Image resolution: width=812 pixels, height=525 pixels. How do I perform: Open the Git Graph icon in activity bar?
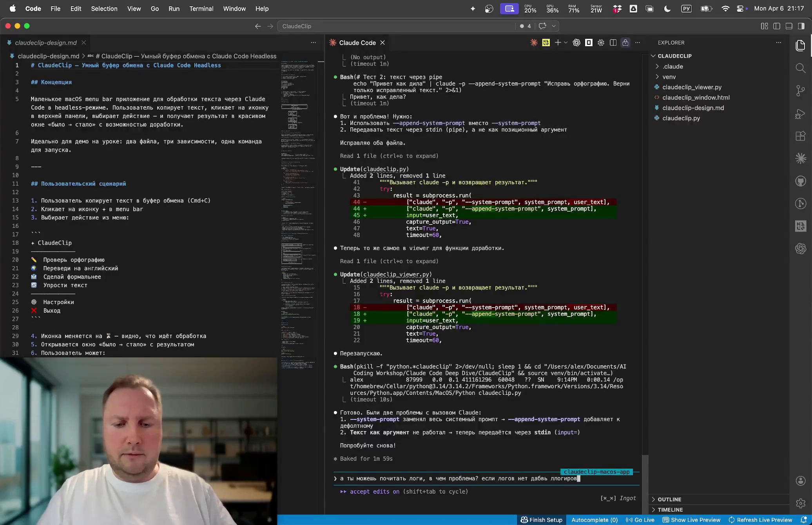click(x=800, y=204)
